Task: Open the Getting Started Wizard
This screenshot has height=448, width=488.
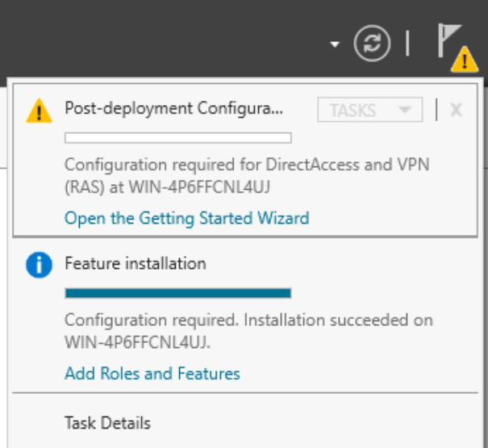Action: pyautogui.click(x=186, y=218)
